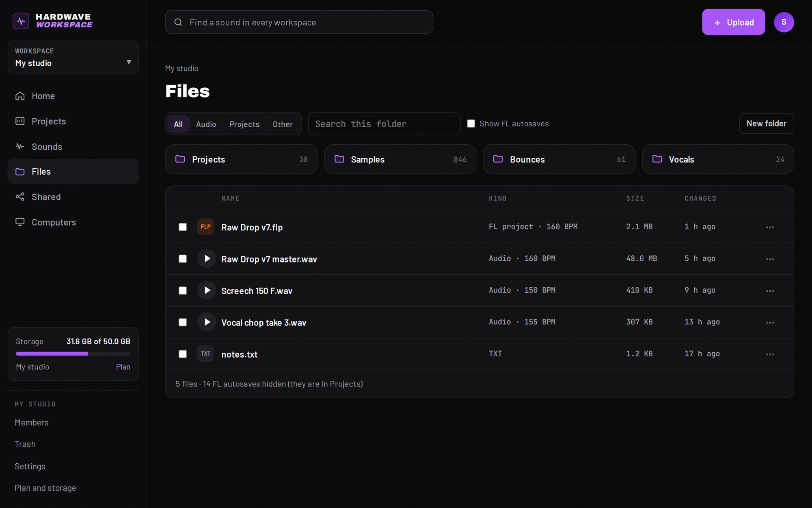The height and width of the screenshot is (508, 812).
Task: Open Trash in the sidebar
Action: (25, 444)
